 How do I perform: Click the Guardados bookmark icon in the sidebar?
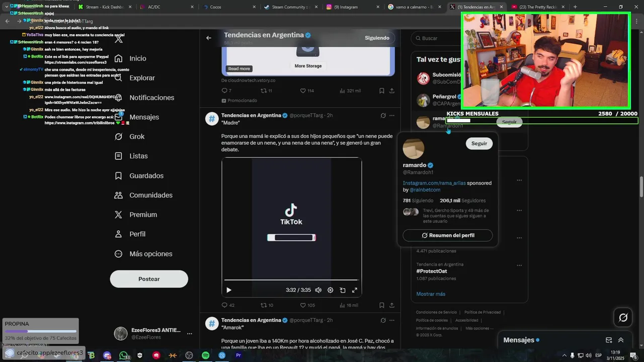point(119,176)
